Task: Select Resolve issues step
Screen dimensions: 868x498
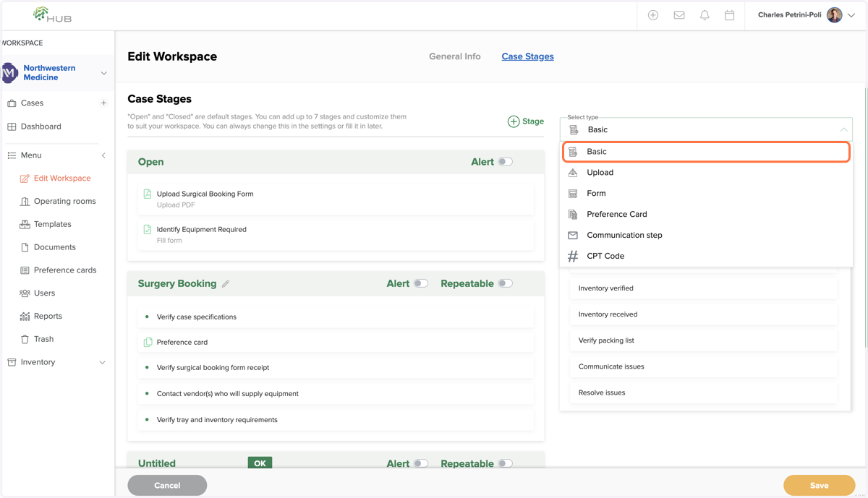Action: click(x=703, y=392)
